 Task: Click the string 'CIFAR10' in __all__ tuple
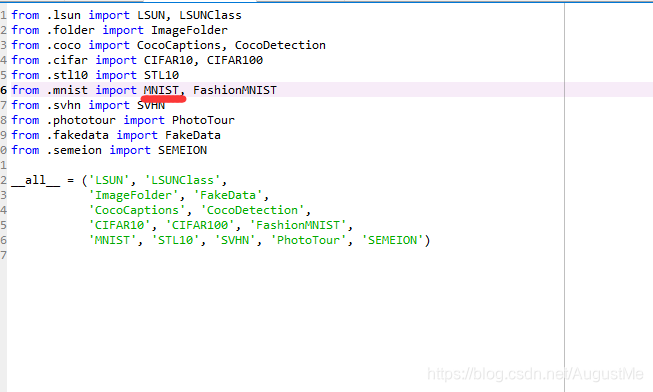120,225
